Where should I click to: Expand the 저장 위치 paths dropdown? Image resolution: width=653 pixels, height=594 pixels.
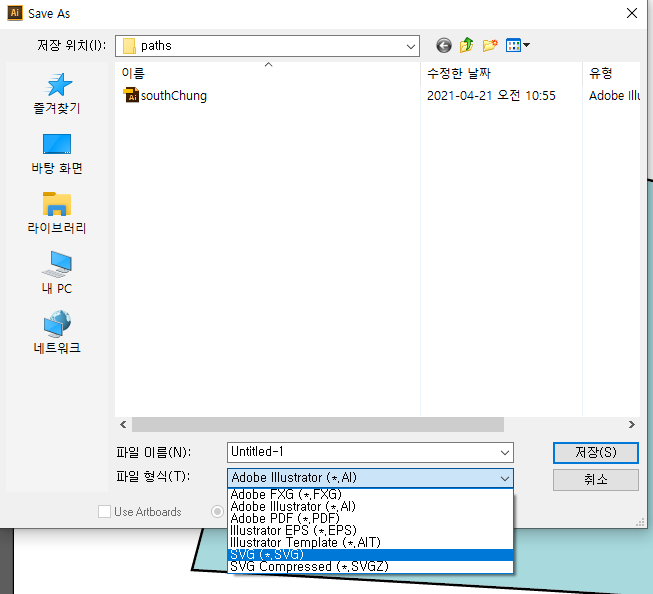[x=411, y=46]
